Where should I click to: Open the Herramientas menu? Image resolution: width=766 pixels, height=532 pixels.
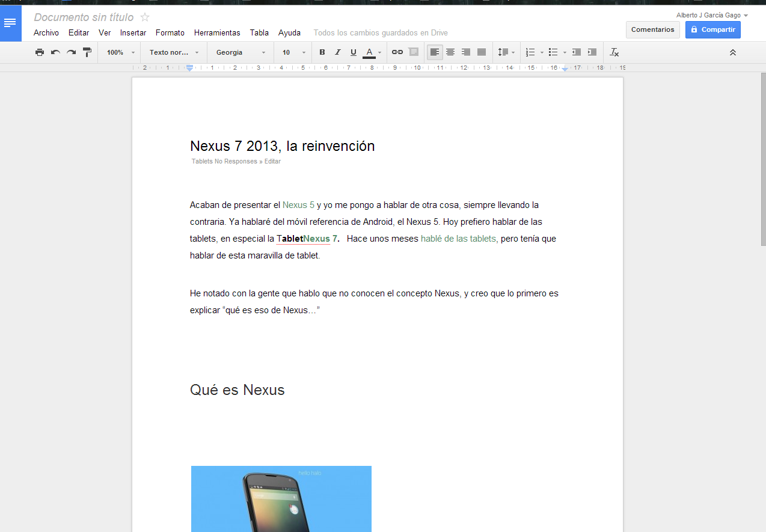click(x=217, y=33)
